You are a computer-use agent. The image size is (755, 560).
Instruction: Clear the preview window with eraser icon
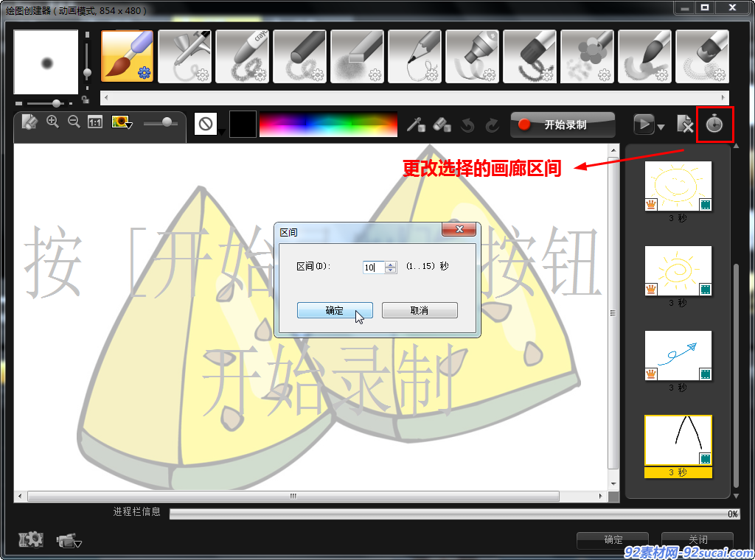point(29,122)
